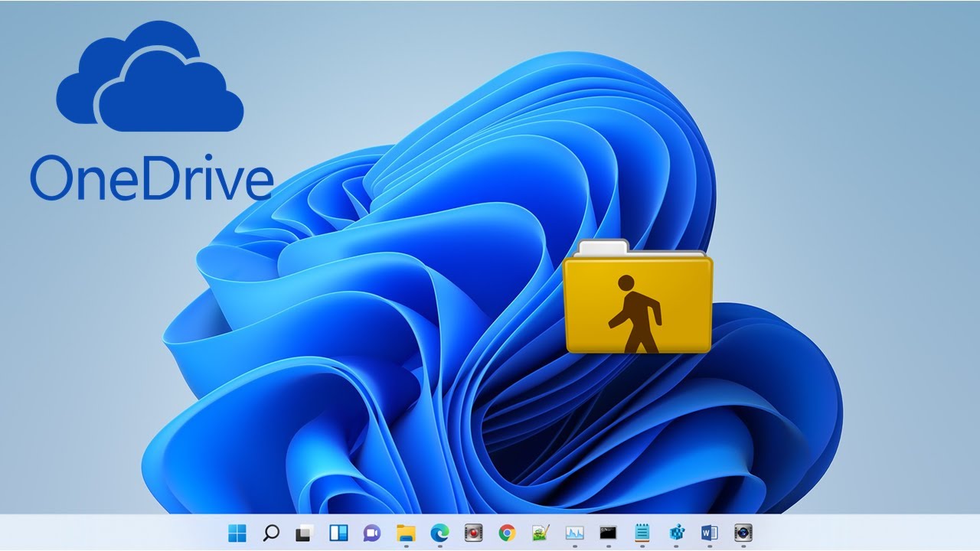Open Command Prompt from taskbar
Image resolution: width=980 pixels, height=551 pixels.
[609, 533]
